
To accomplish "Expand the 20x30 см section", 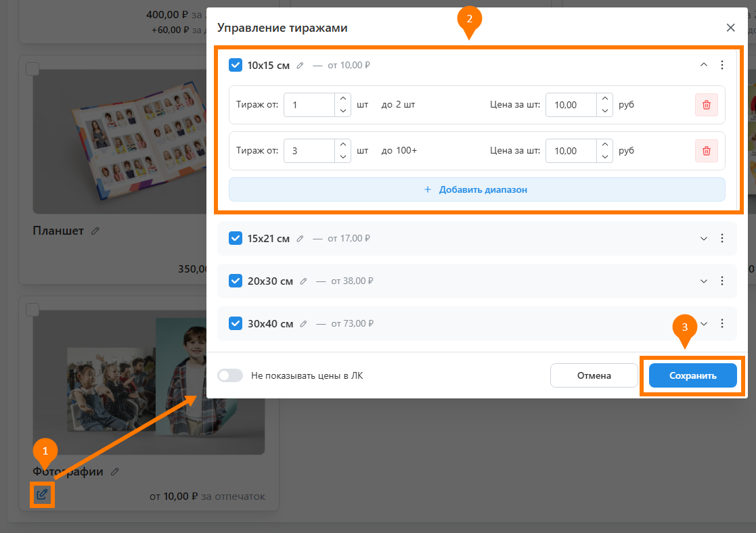I will (703, 281).
